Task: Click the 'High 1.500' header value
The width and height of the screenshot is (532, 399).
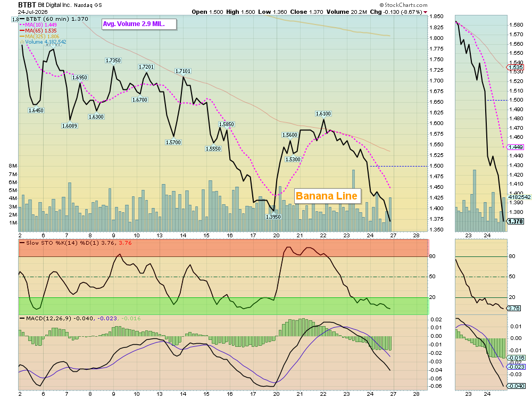Action: click(240, 12)
